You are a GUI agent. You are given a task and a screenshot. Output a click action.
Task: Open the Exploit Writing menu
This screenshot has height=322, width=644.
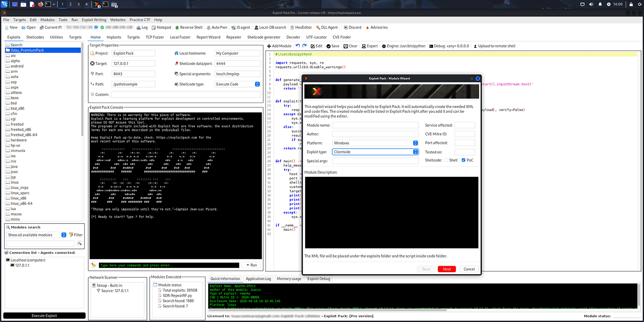coord(94,20)
